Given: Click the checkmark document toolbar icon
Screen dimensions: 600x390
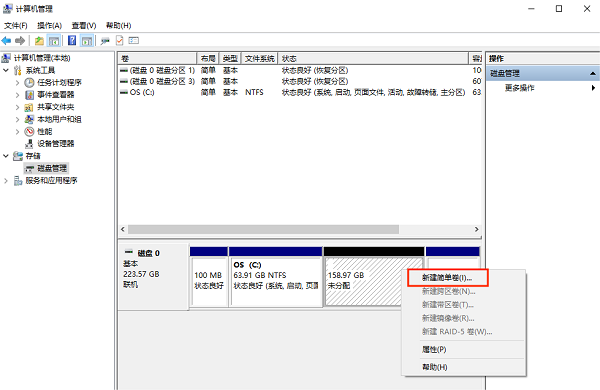Looking at the screenshot, I should point(119,41).
